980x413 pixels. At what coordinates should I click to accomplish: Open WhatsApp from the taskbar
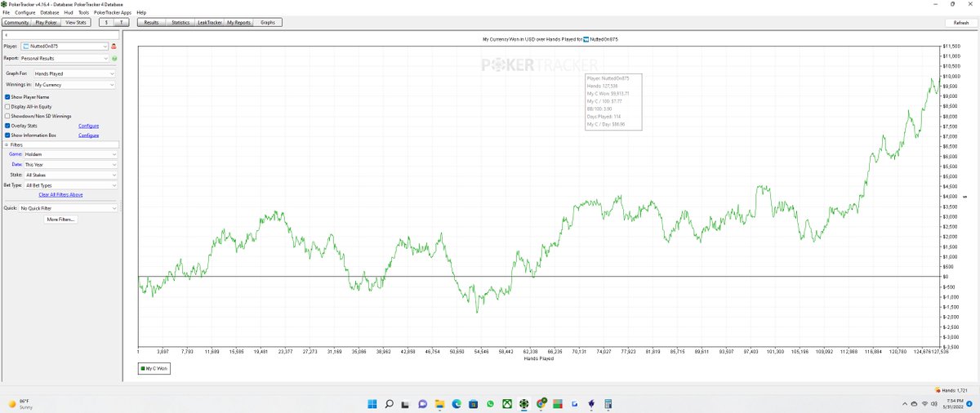click(x=490, y=404)
